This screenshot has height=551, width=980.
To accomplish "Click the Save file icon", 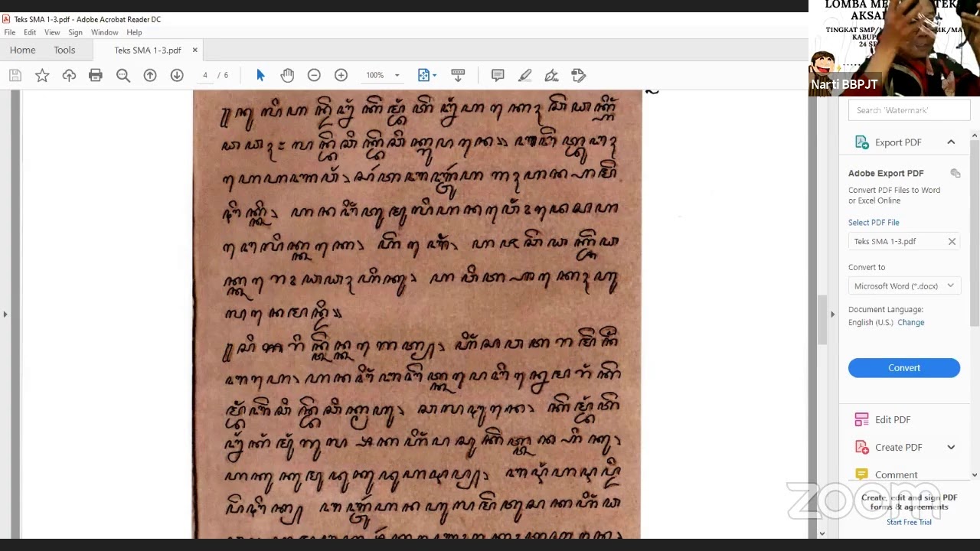I will pos(15,75).
